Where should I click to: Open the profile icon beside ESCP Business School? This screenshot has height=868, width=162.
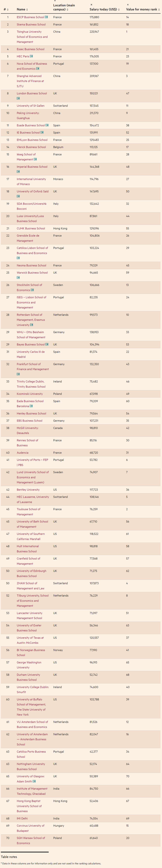(46, 17)
